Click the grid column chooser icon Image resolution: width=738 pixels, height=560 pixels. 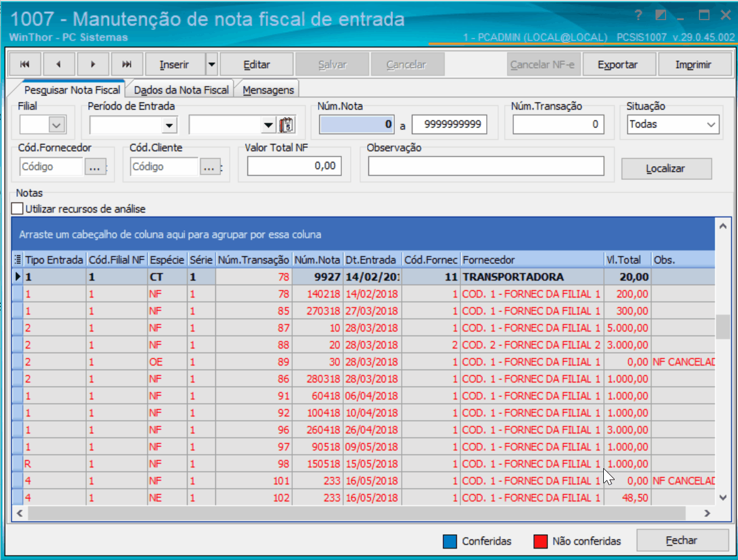pos(18,259)
